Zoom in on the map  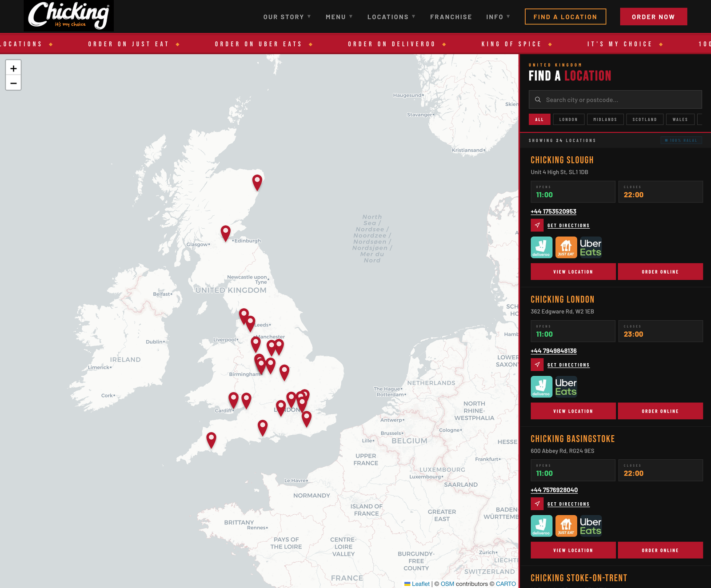pyautogui.click(x=13, y=68)
